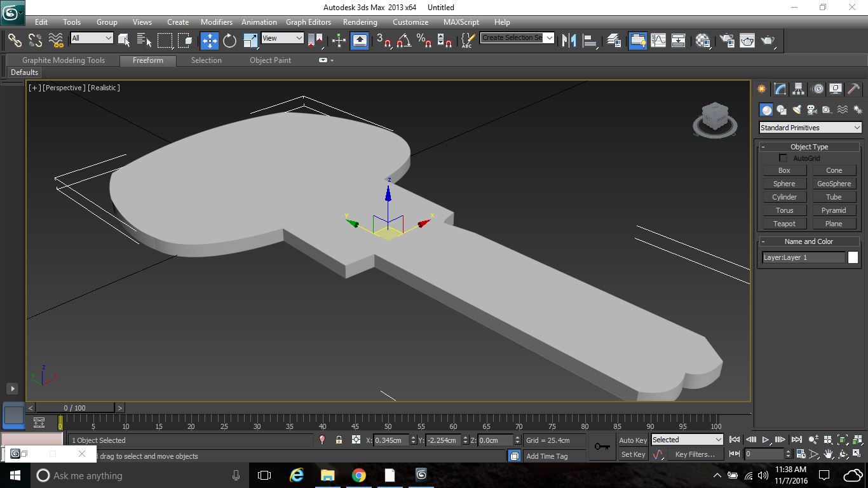Open the Modifiers menu
This screenshot has width=868, height=488.
point(216,22)
